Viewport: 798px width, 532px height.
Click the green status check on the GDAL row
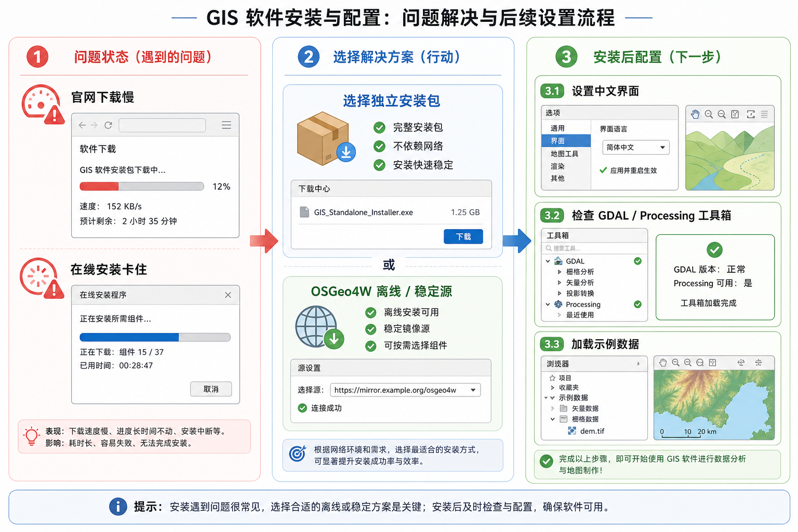[637, 261]
